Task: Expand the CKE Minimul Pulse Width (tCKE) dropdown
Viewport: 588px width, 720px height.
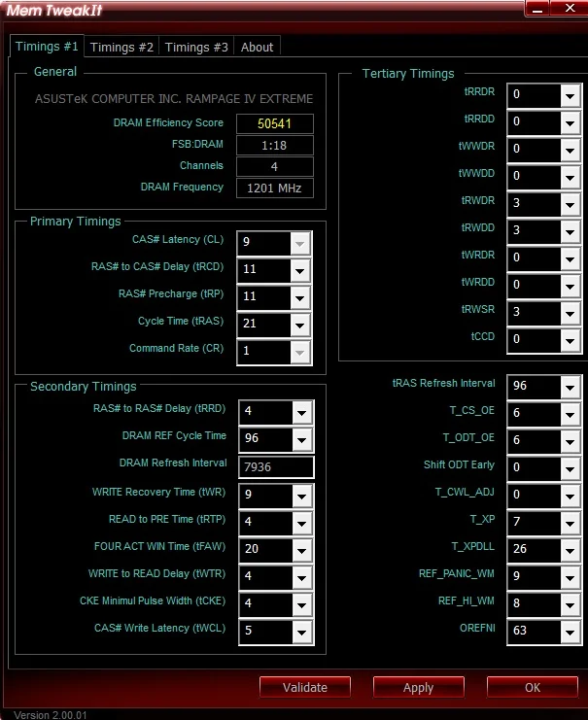Action: coord(301,604)
